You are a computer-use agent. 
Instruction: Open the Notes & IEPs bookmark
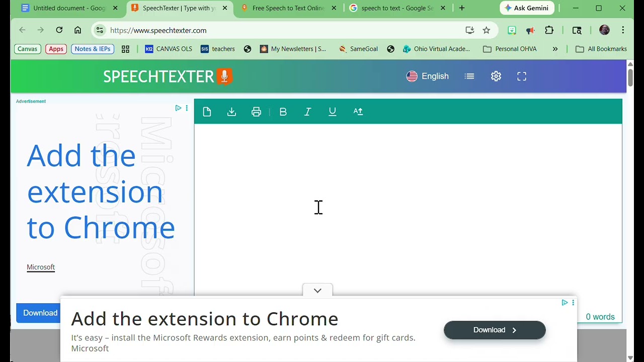(x=93, y=49)
